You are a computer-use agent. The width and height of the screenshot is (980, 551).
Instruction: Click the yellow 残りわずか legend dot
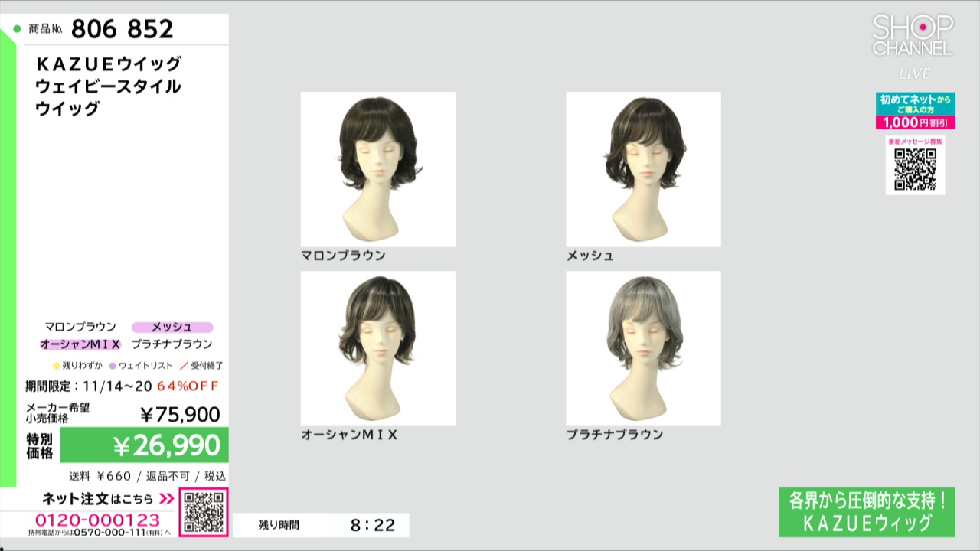click(x=57, y=366)
